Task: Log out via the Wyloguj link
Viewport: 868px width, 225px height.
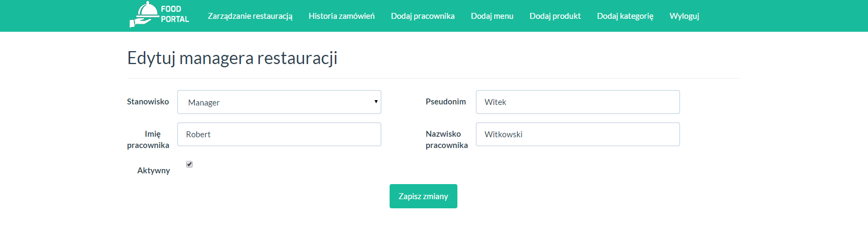Action: pos(684,16)
